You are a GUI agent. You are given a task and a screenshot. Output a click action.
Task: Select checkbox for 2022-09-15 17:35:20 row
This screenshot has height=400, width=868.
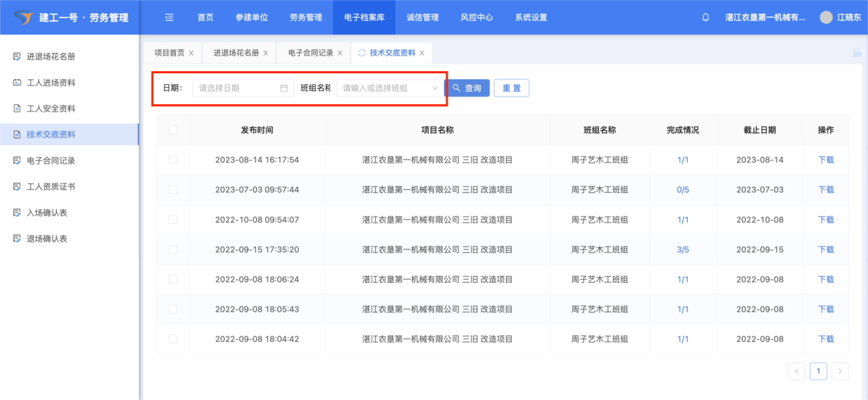(x=173, y=249)
